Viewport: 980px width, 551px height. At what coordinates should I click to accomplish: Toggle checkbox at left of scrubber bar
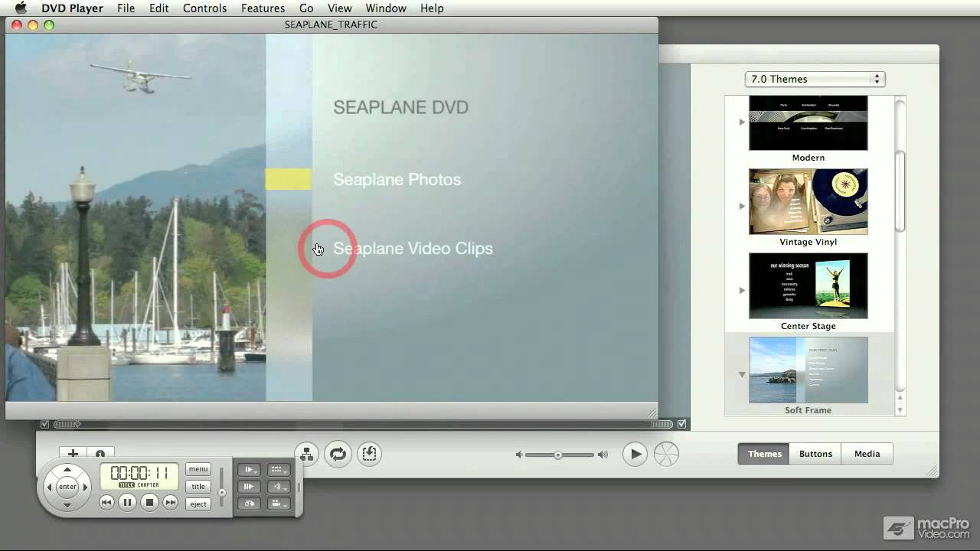[44, 424]
